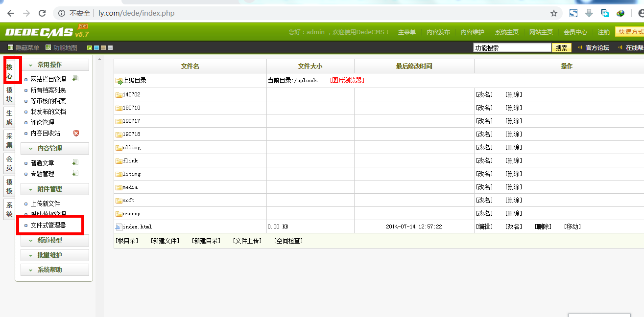Toggle the 隐藏菜单 hide menu control

(23, 47)
